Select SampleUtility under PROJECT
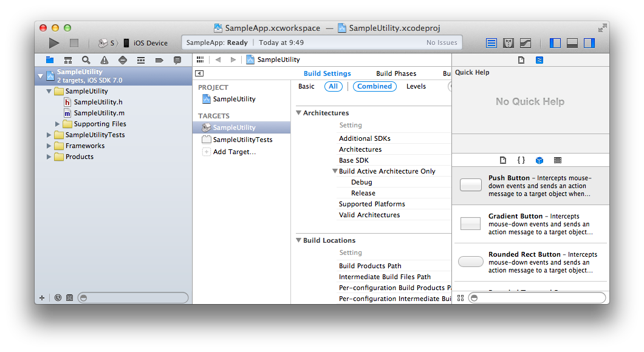Screen dimensions: 644x352 (229, 99)
